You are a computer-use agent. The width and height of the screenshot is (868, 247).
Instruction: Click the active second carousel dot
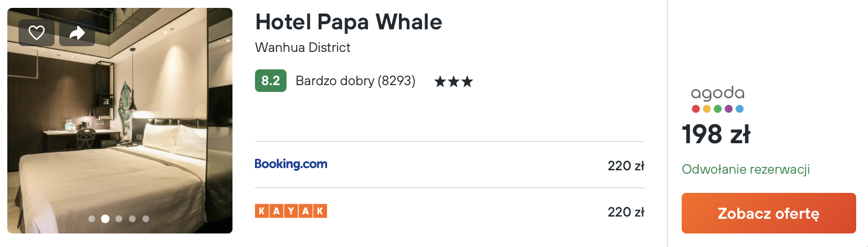tap(105, 219)
